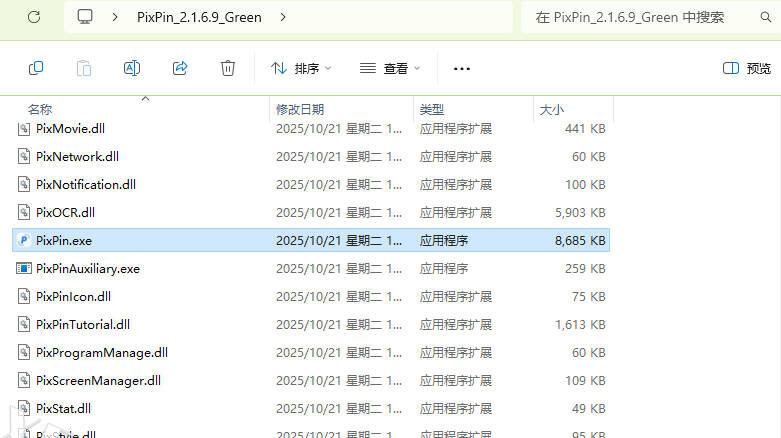Click the Rename icon in toolbar
The width and height of the screenshot is (781, 438).
[x=132, y=68]
